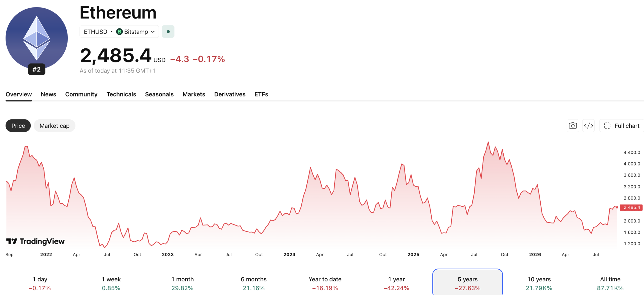Open the Derivatives tab
This screenshot has height=295, width=644.
point(230,94)
